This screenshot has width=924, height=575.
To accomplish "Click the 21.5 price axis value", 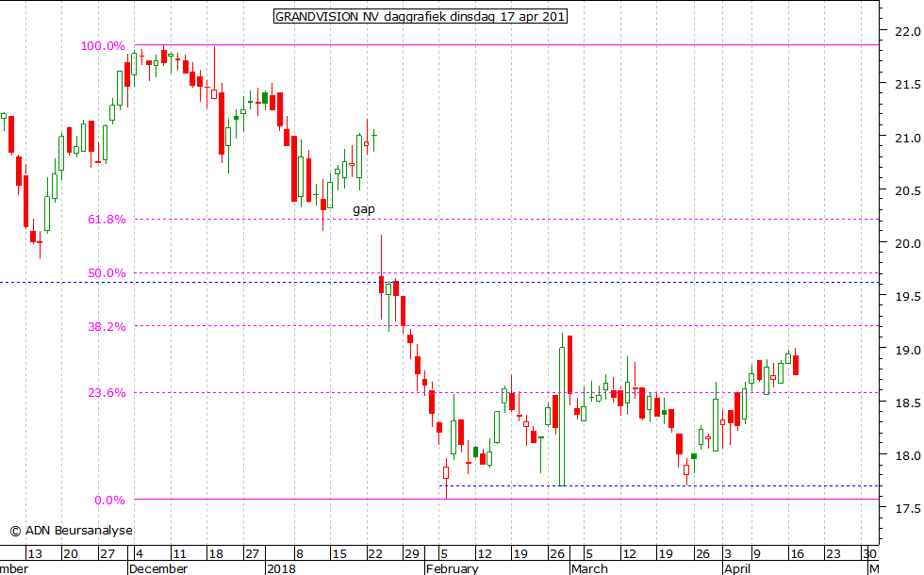I will pos(907,85).
